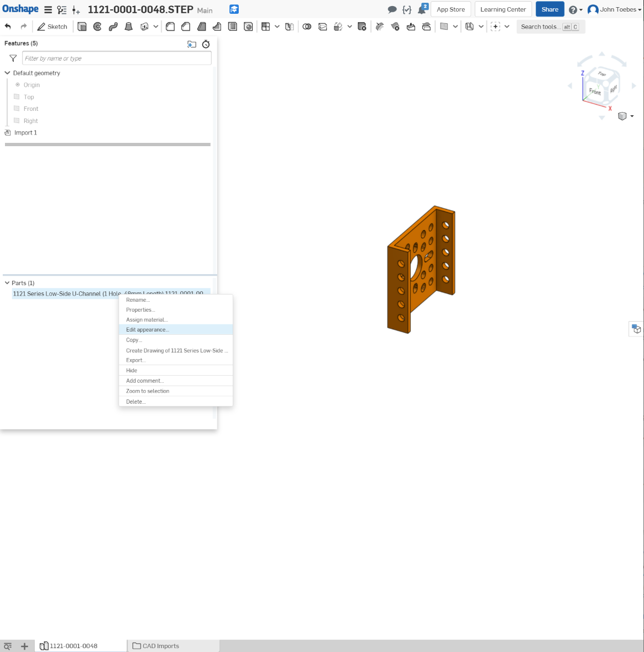Select the Top plane in feature list
This screenshot has width=644, height=652.
click(x=29, y=97)
